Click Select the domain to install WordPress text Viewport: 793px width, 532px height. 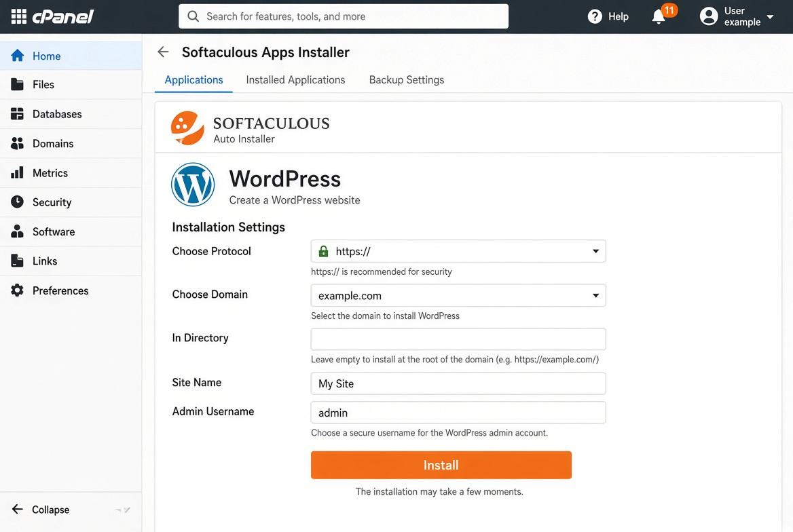(386, 316)
